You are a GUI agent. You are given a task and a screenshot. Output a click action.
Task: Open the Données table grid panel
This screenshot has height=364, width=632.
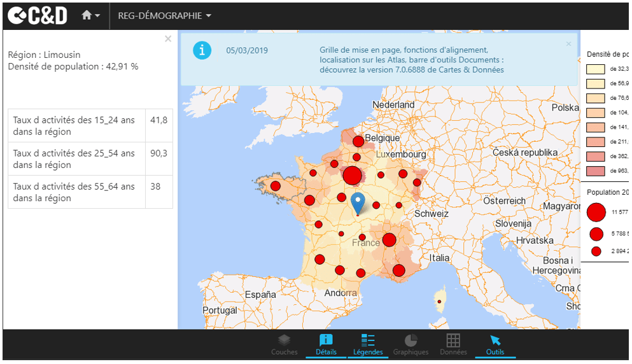(453, 344)
